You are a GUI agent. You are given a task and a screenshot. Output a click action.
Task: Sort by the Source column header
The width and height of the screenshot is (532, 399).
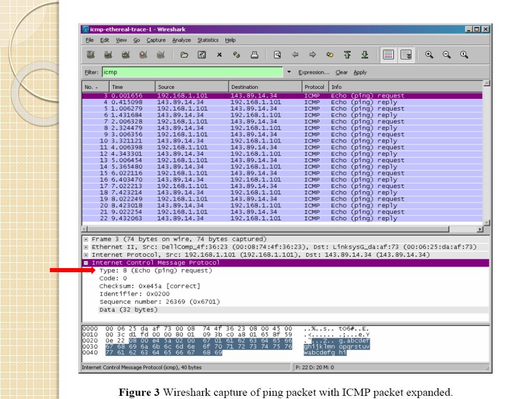click(192, 87)
